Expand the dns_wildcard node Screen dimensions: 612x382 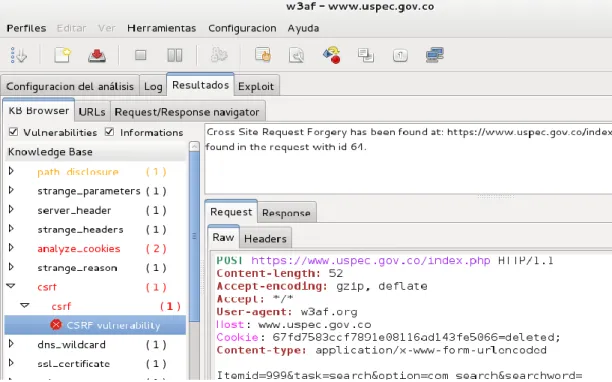[11, 343]
